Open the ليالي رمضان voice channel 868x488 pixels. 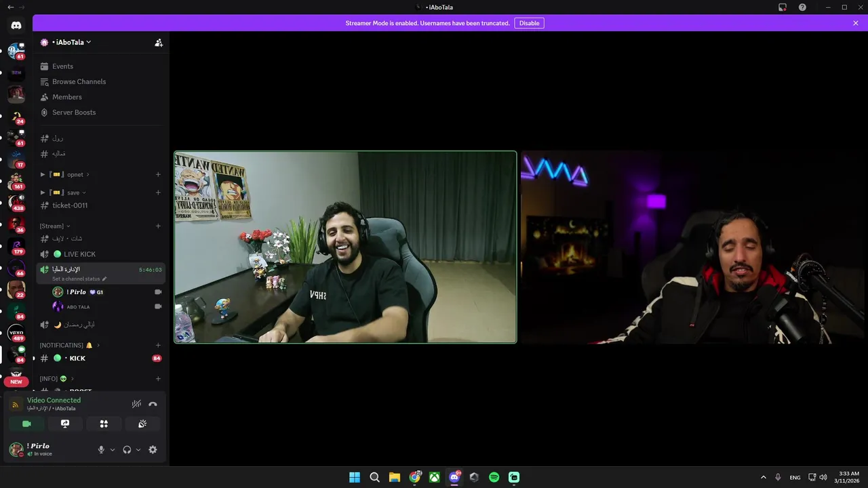point(100,325)
